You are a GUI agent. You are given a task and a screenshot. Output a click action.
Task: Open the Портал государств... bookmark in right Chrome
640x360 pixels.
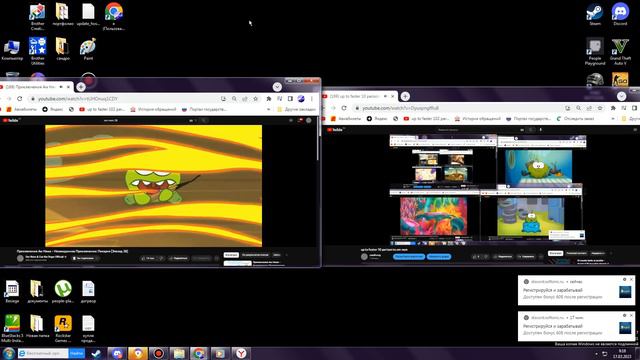coord(529,119)
